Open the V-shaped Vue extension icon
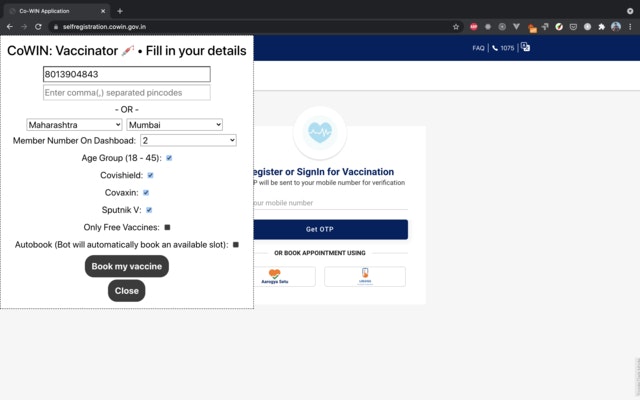Screen dimensions: 640x400 (516, 27)
